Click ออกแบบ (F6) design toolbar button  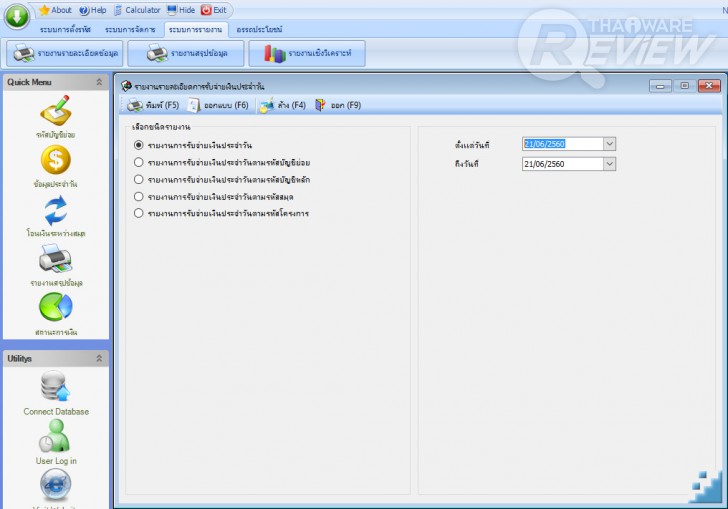pyautogui.click(x=218, y=105)
